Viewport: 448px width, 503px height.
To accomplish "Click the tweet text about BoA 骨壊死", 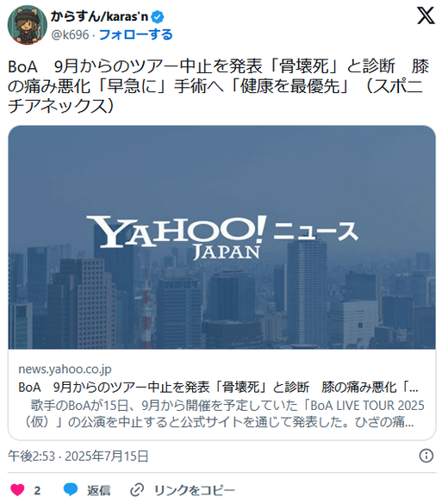I will [218, 86].
